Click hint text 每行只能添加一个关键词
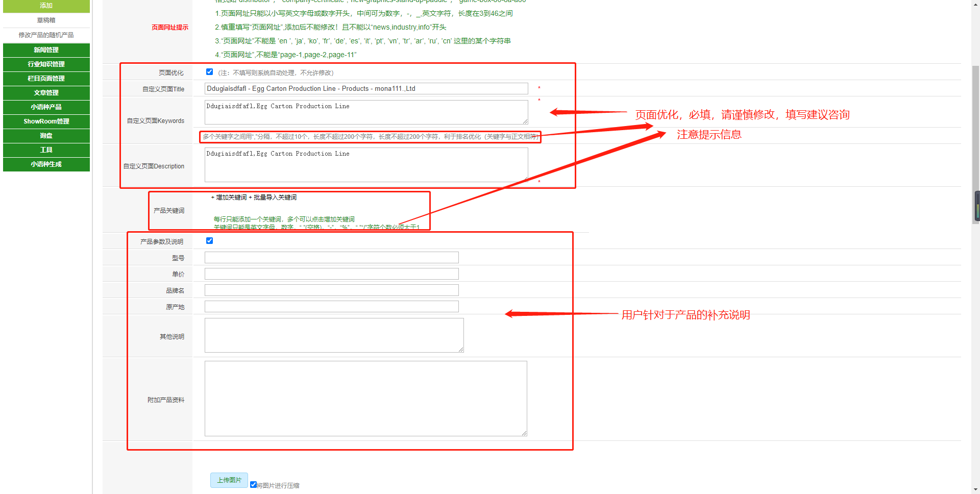The image size is (980, 494). pos(284,219)
